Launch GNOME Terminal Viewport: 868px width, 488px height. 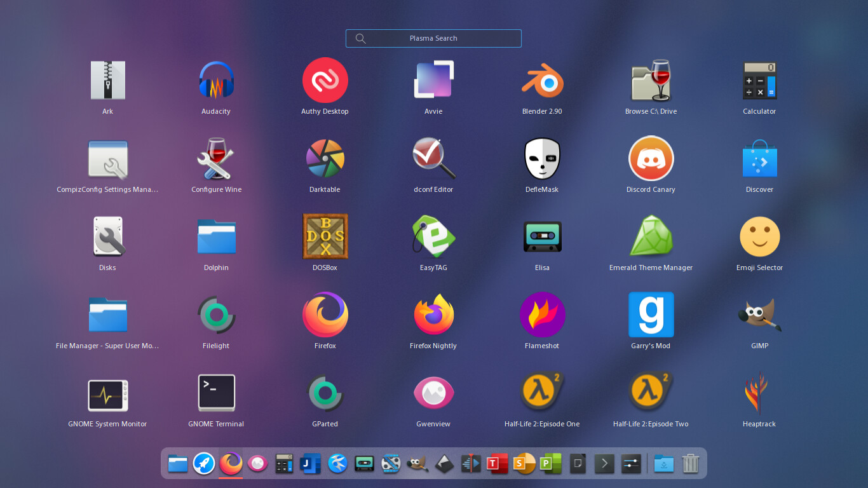[x=216, y=393]
